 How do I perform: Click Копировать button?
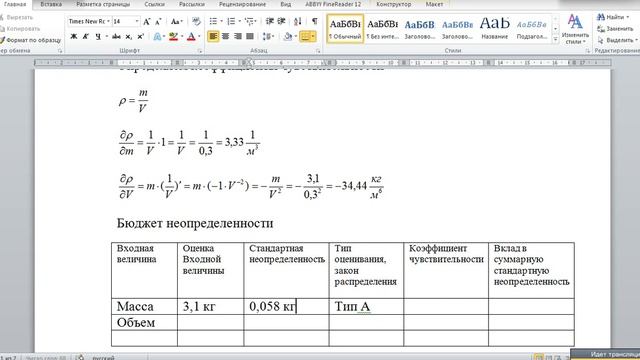pyautogui.click(x=20, y=29)
